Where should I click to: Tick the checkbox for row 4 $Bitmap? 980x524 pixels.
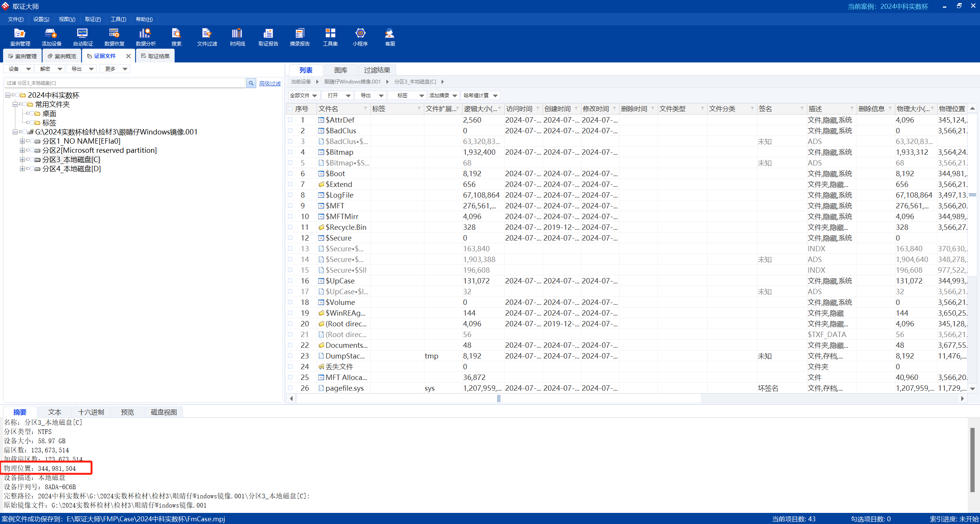(290, 152)
